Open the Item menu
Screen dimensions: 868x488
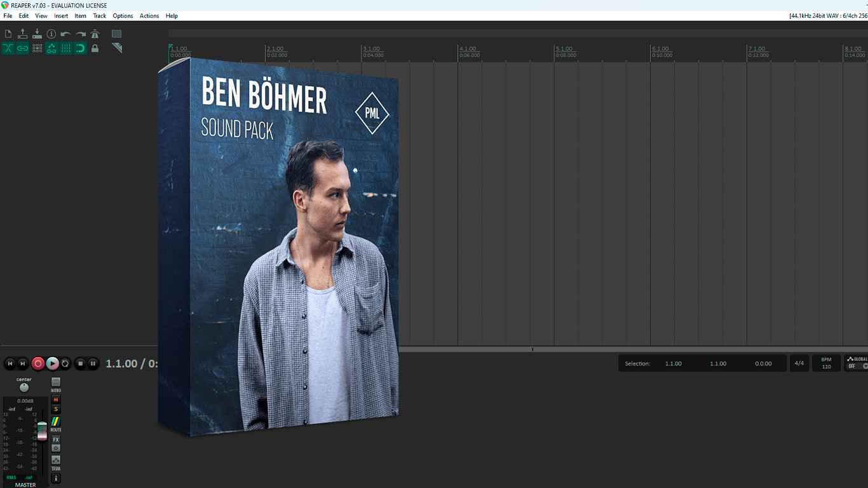click(x=81, y=16)
